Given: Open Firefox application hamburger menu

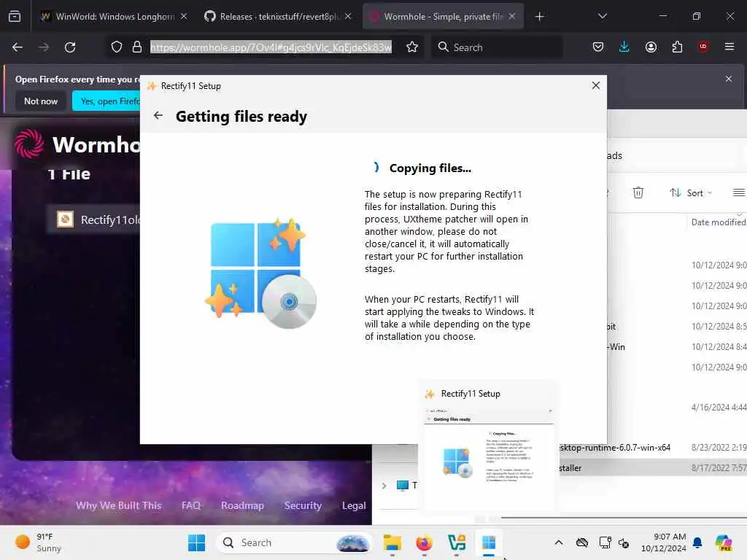Looking at the screenshot, I should click(x=729, y=47).
